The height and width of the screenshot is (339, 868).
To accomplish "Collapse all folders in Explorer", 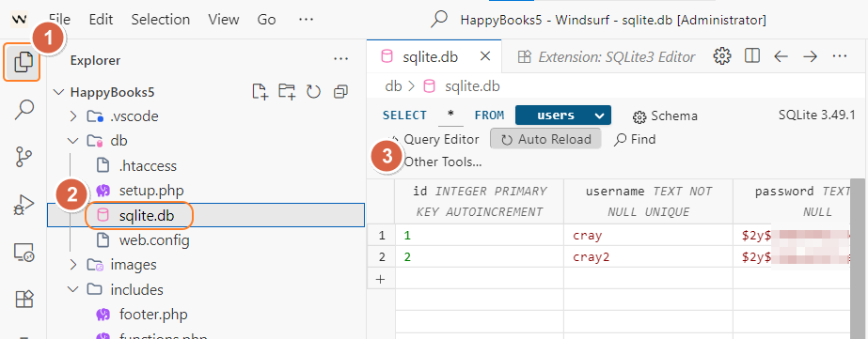I will click(340, 92).
